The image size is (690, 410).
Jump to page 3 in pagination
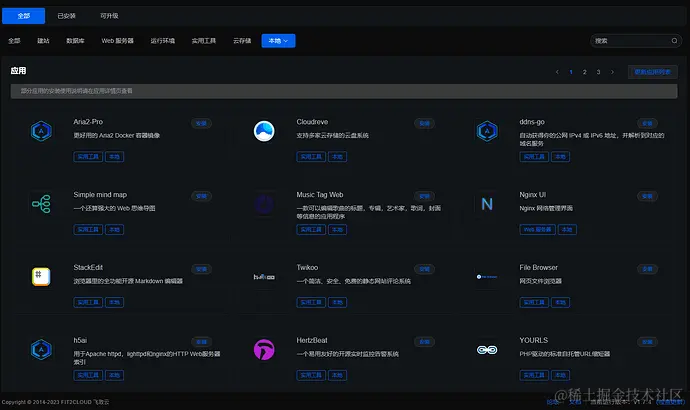[598, 72]
